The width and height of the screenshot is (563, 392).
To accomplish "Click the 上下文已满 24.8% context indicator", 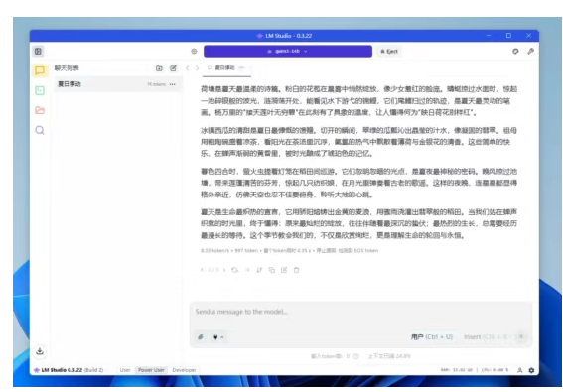I will point(389,356).
